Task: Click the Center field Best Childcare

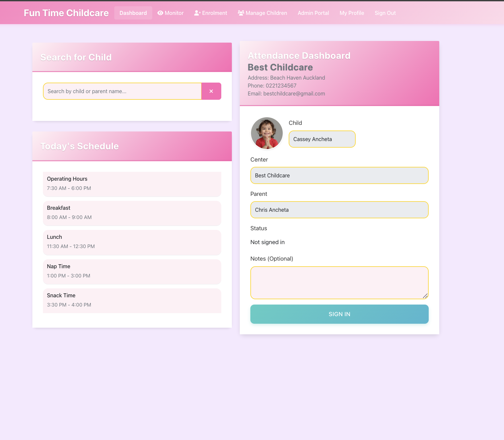Action: 339,175
